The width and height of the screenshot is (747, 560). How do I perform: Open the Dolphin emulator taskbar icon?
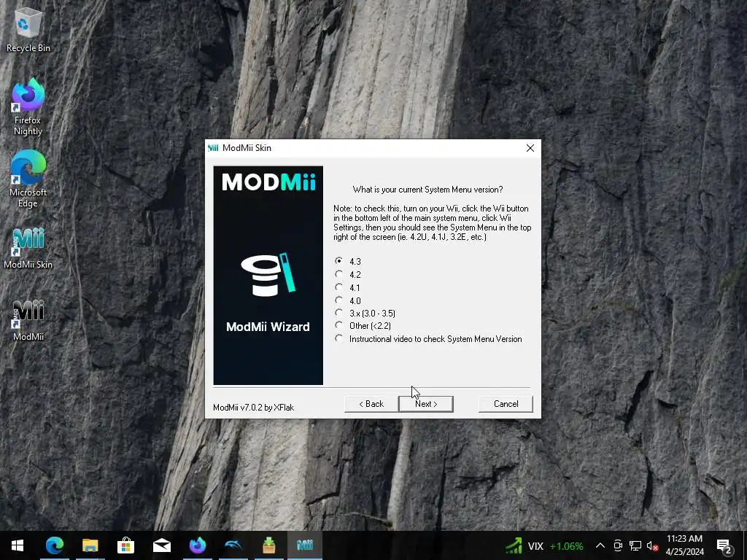pos(233,545)
